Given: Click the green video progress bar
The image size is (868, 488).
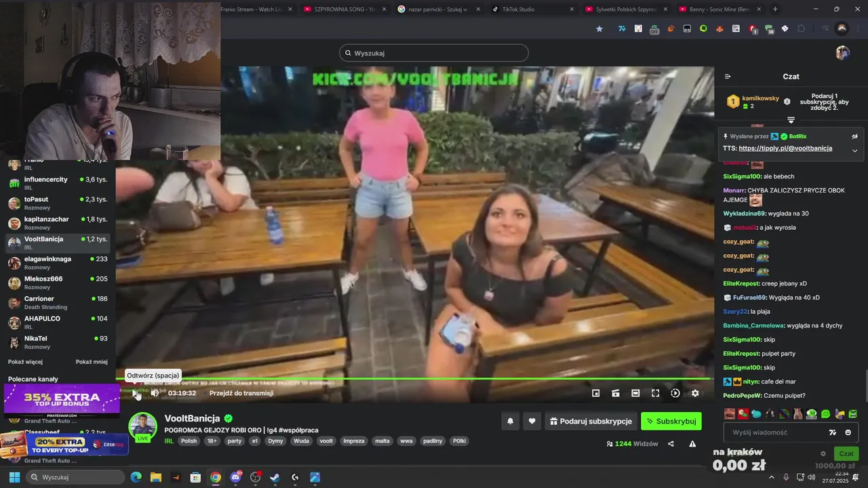Looking at the screenshot, I should 414,378.
